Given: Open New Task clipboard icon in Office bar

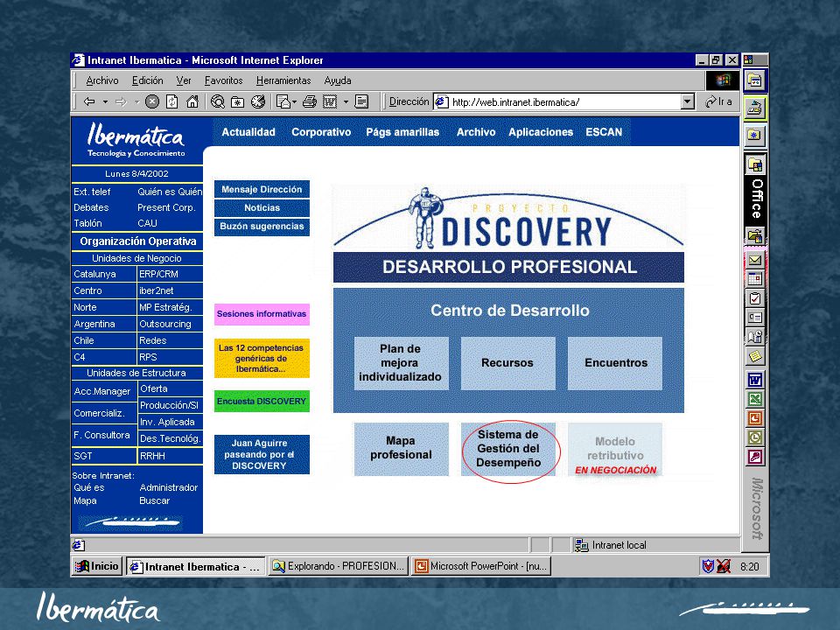Looking at the screenshot, I should (x=755, y=298).
